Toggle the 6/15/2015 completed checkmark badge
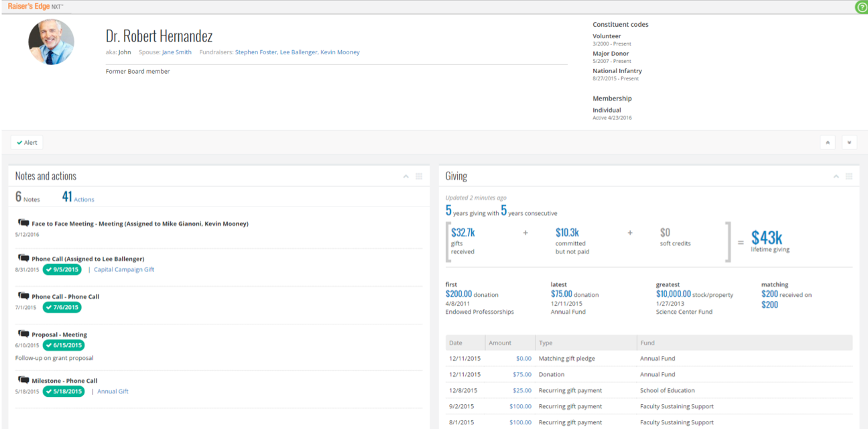The image size is (868, 429). pyautogui.click(x=64, y=345)
